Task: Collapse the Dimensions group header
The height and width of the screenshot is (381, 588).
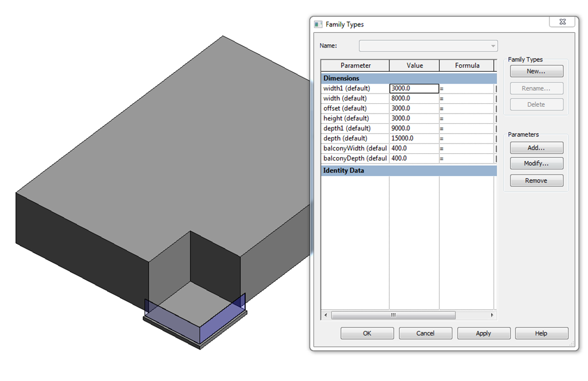Action: (x=409, y=78)
